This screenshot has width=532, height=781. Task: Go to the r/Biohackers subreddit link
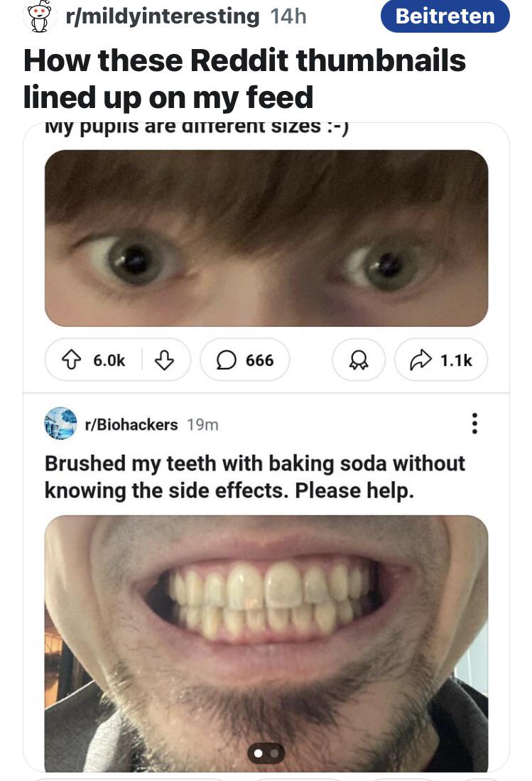[131, 424]
